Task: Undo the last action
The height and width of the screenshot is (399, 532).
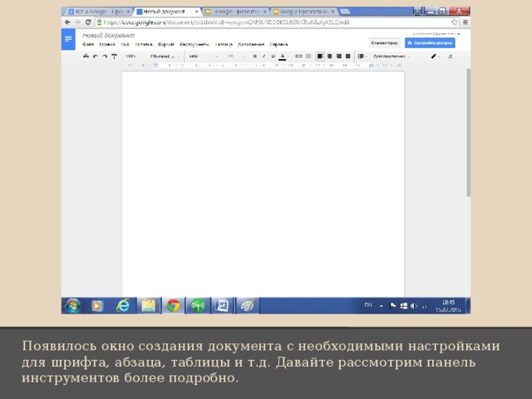Action: pos(96,57)
